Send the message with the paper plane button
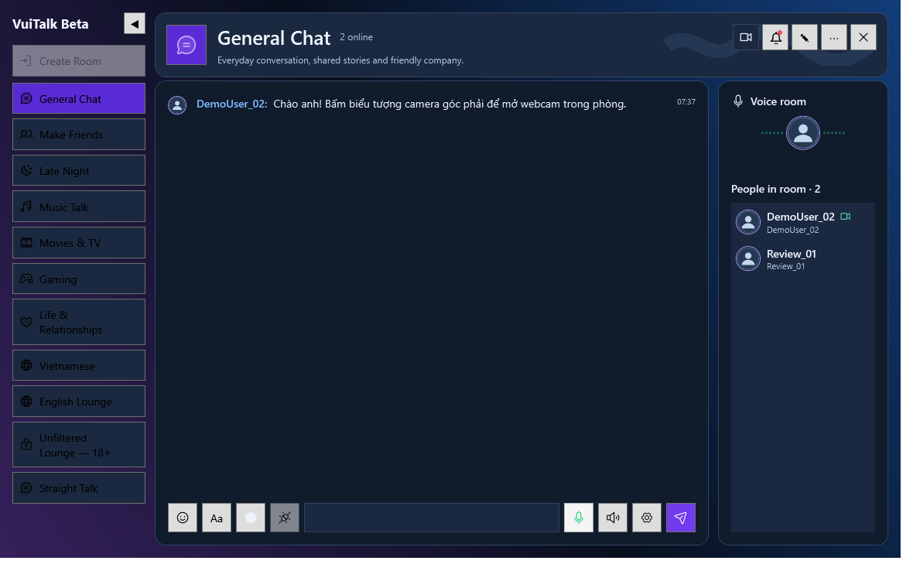The height and width of the screenshot is (588, 913). pos(681,518)
